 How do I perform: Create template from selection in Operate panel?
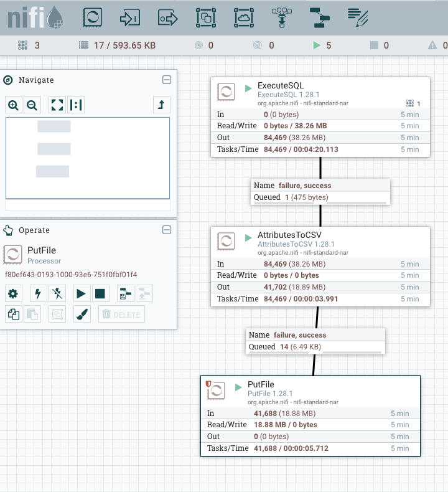click(x=126, y=294)
